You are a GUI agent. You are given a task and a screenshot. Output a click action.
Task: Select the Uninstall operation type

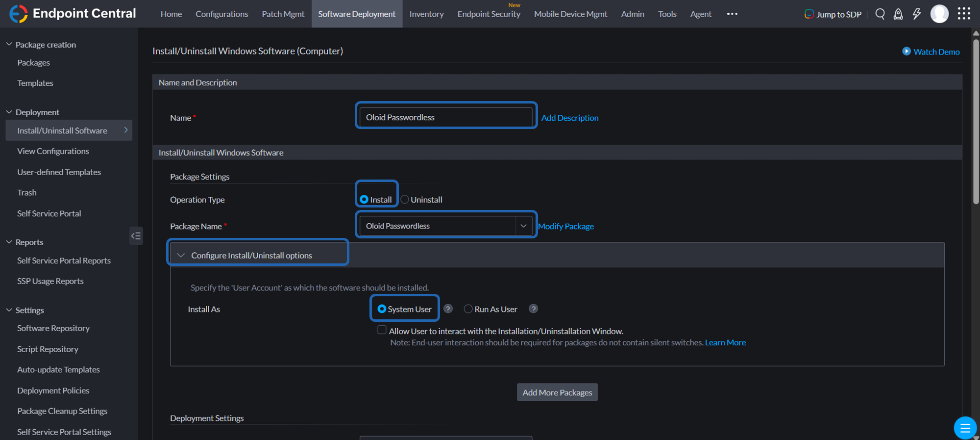[405, 200]
